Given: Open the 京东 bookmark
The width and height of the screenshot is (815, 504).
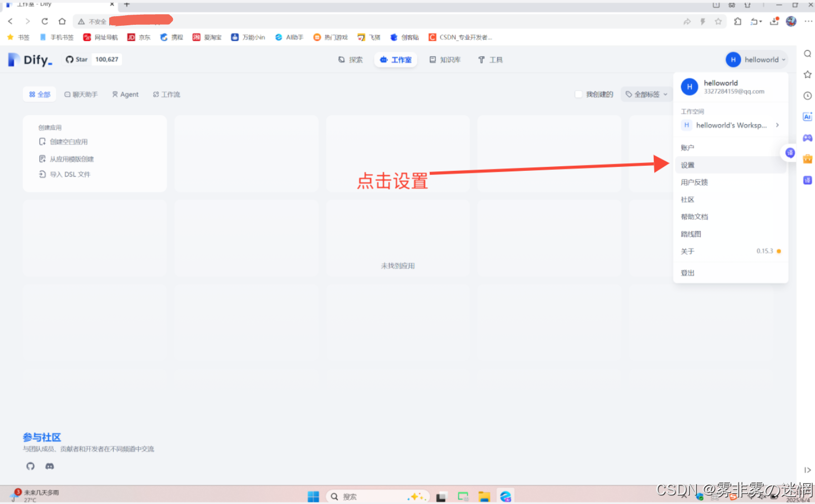Looking at the screenshot, I should (x=139, y=37).
